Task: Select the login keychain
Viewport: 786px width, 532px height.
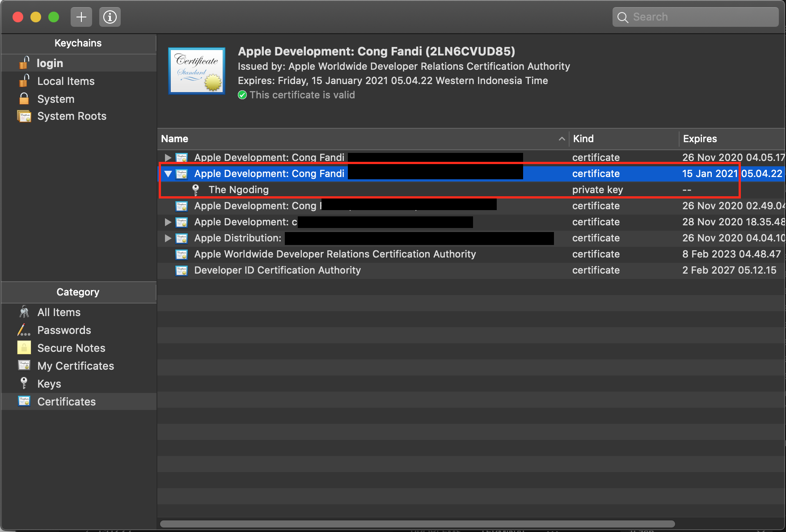Action: (x=50, y=63)
